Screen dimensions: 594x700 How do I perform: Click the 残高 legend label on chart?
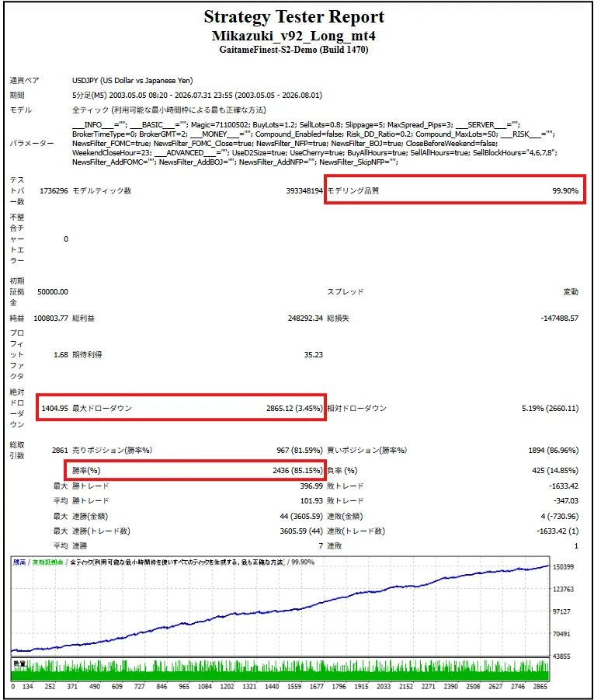pos(19,562)
